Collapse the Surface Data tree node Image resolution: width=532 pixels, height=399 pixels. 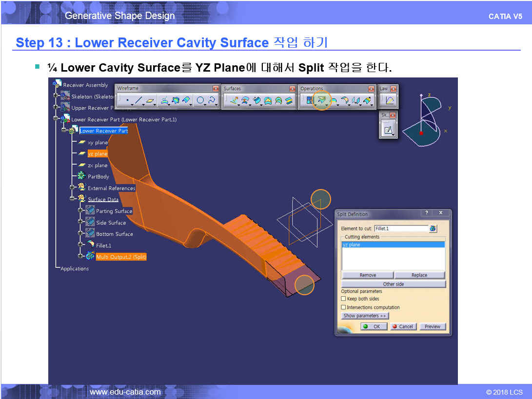[72, 199]
